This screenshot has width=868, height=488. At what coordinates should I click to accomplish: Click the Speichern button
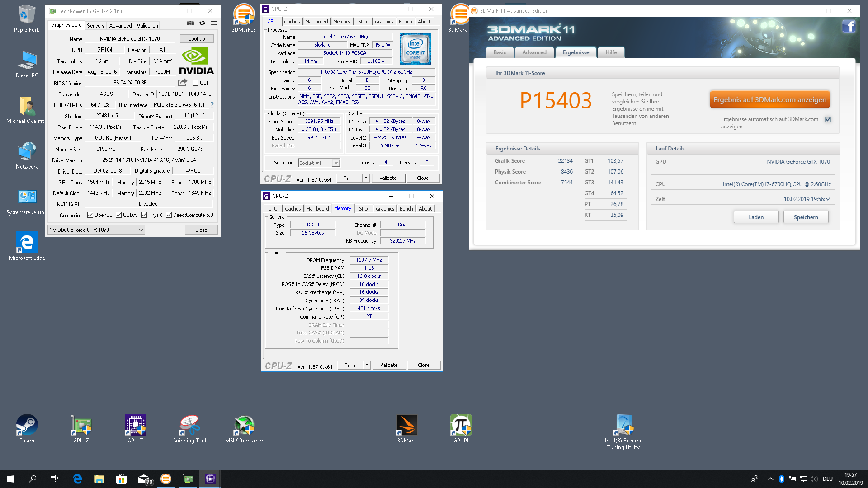(x=806, y=217)
